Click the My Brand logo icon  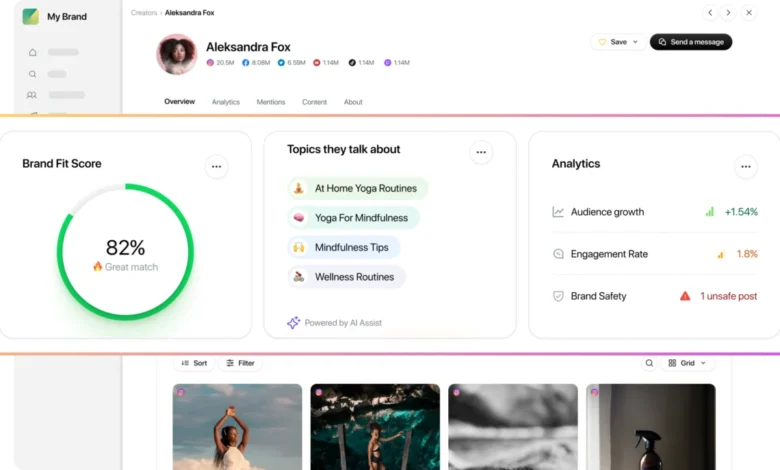pyautogui.click(x=30, y=16)
